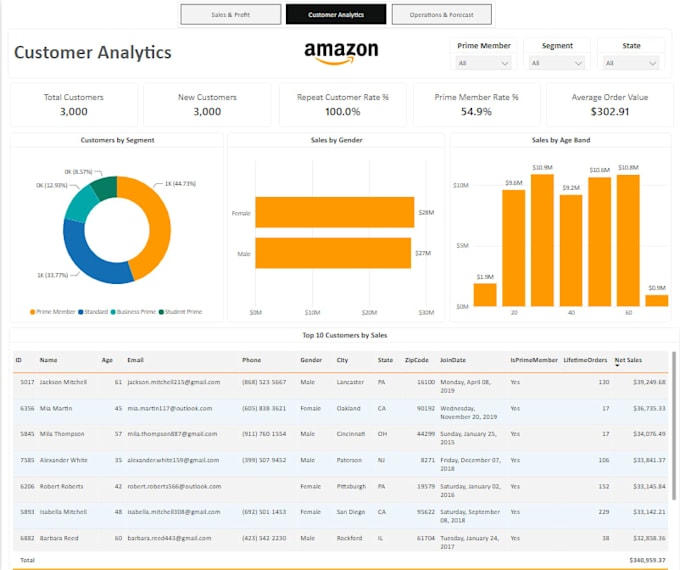The width and height of the screenshot is (680, 570).
Task: Click the Net Sales sort arrow
Action: click(617, 366)
